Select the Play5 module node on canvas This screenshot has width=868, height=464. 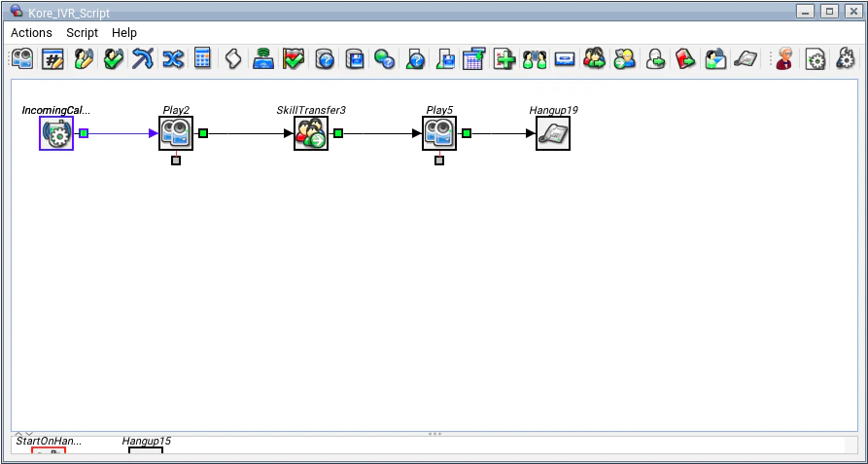(x=439, y=133)
